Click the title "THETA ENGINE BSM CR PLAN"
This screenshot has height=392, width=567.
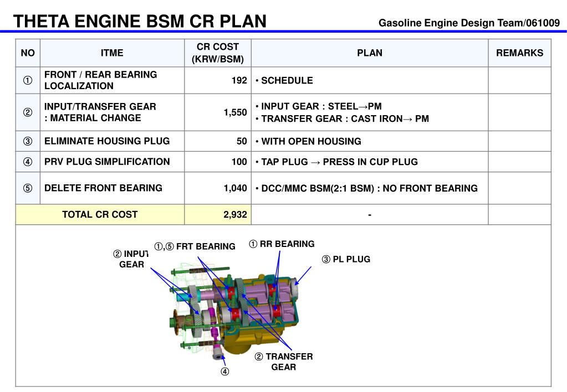pos(140,21)
